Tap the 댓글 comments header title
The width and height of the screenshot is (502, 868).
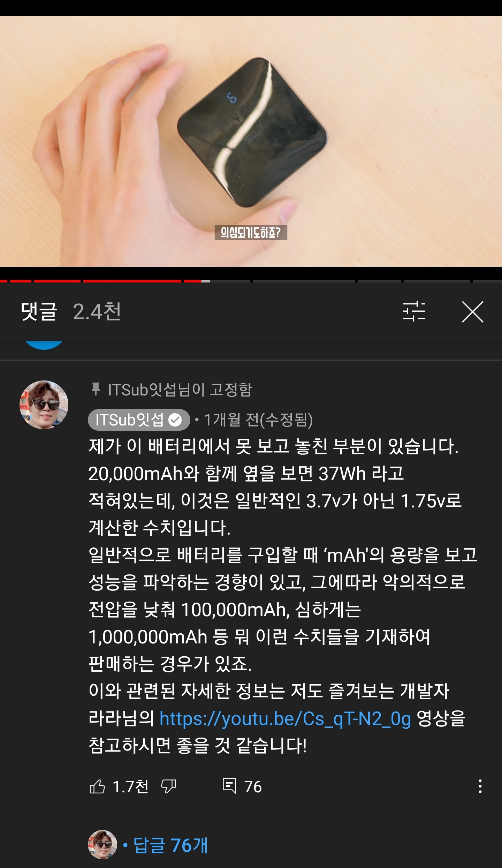[39, 311]
